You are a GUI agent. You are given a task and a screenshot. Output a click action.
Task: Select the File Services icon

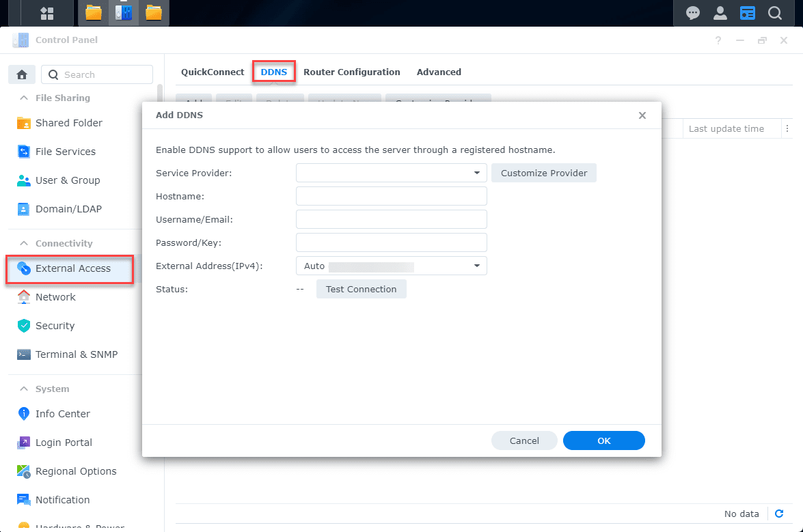pyautogui.click(x=24, y=152)
